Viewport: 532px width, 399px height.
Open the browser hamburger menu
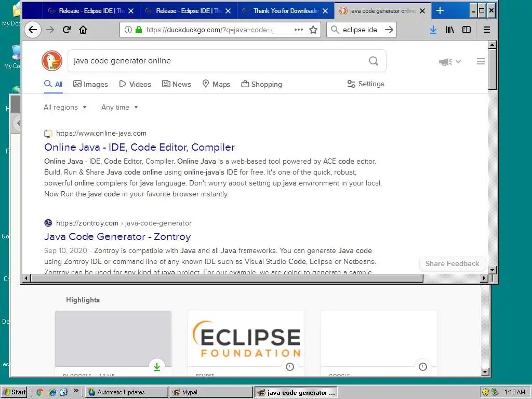coord(486,30)
